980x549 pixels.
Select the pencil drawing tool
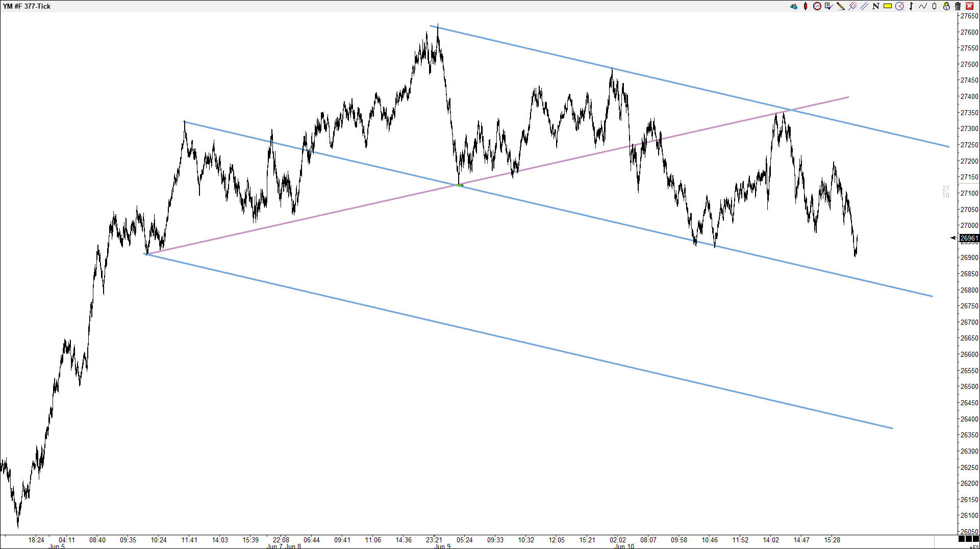[x=840, y=6]
